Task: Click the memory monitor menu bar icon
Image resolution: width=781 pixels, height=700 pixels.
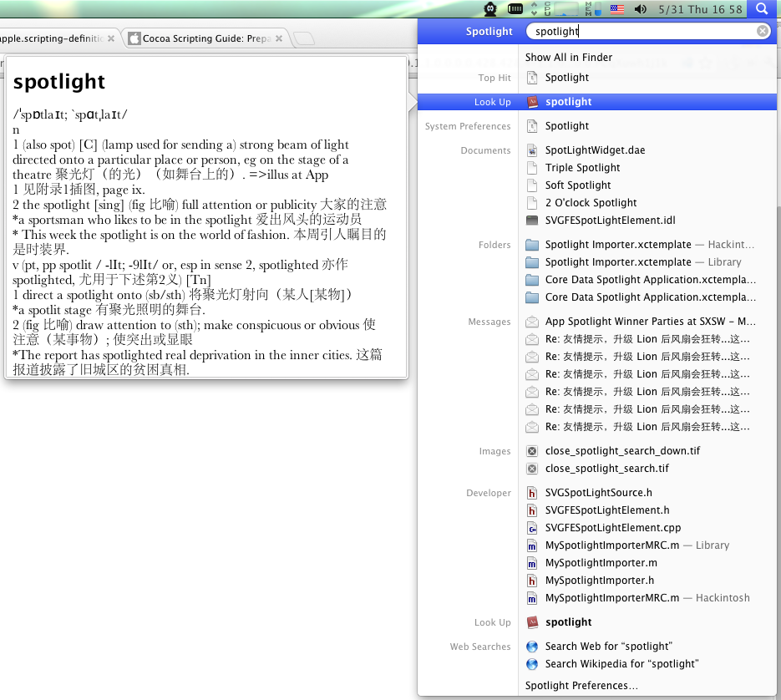Action: [x=593, y=9]
